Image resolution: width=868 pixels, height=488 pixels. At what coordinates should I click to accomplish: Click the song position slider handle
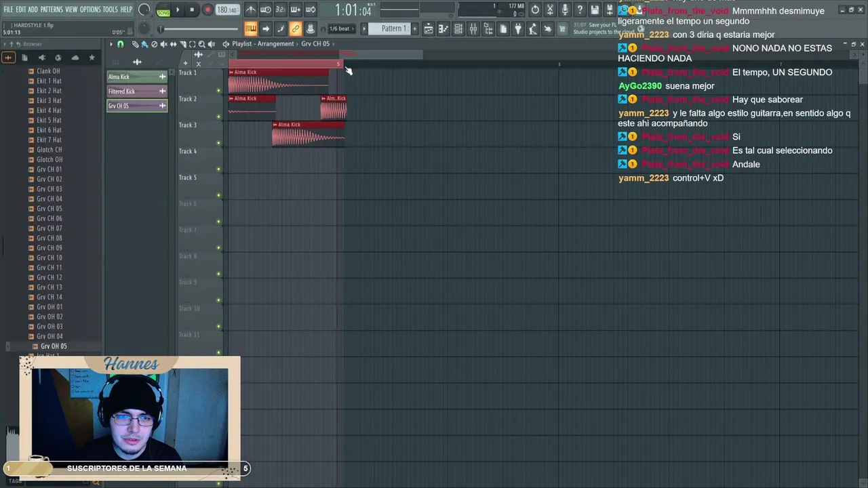[161, 28]
